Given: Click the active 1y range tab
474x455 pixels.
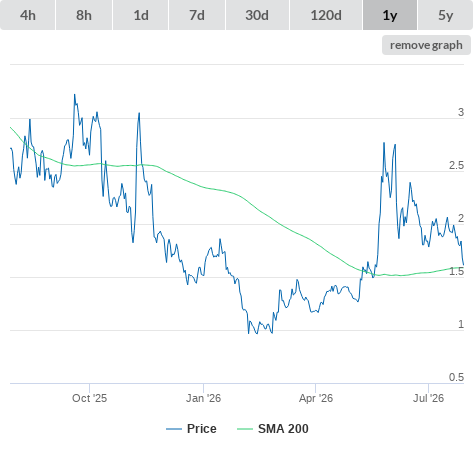Looking at the screenshot, I should tap(390, 15).
